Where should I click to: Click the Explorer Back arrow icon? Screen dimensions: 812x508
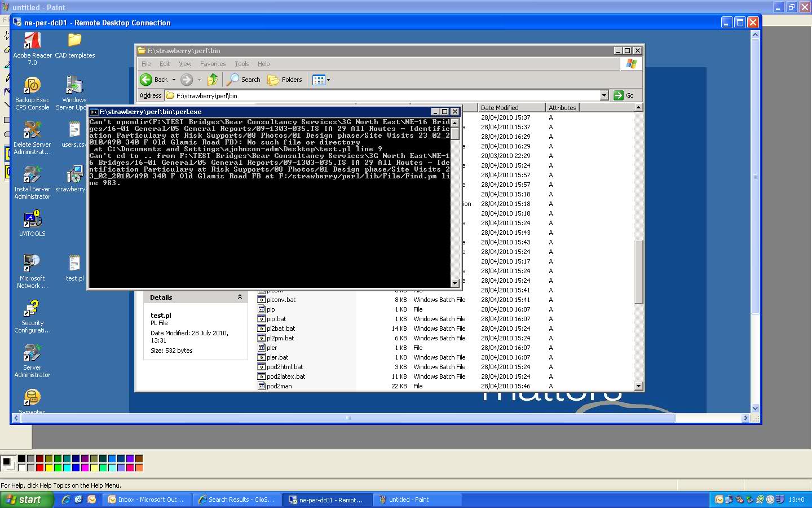click(146, 80)
